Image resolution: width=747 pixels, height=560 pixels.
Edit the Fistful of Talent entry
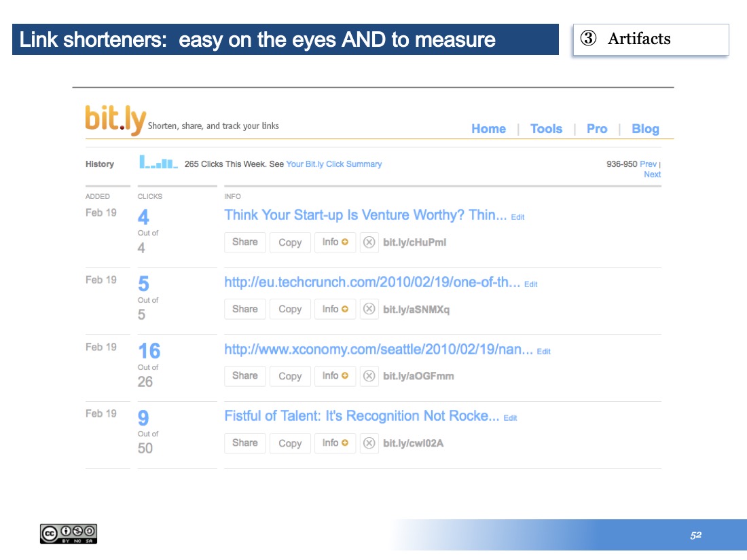click(x=510, y=418)
